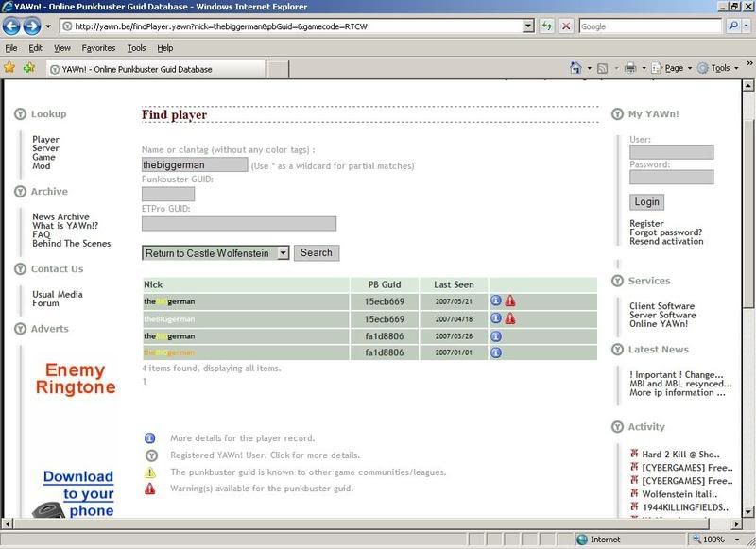Click the Refresh page icon

[547, 26]
